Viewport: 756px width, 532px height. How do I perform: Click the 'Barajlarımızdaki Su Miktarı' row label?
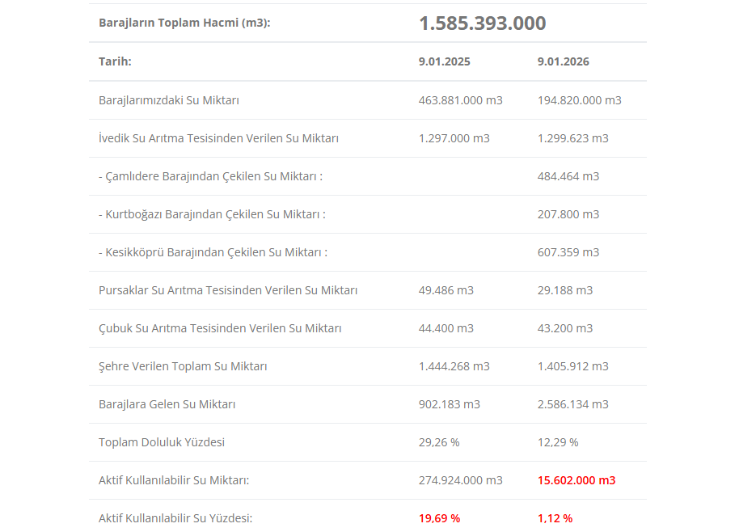click(169, 100)
